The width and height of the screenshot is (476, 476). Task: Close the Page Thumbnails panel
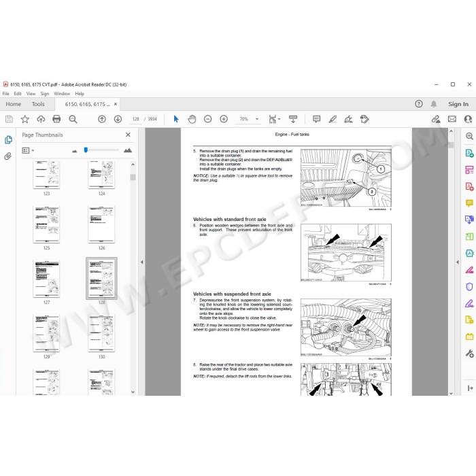point(128,135)
